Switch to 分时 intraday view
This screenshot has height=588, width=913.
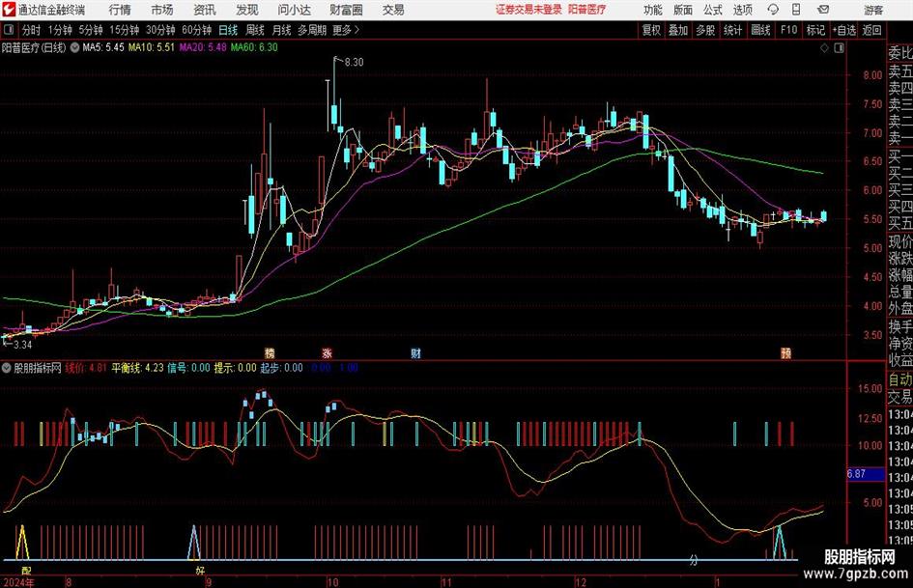[32, 30]
